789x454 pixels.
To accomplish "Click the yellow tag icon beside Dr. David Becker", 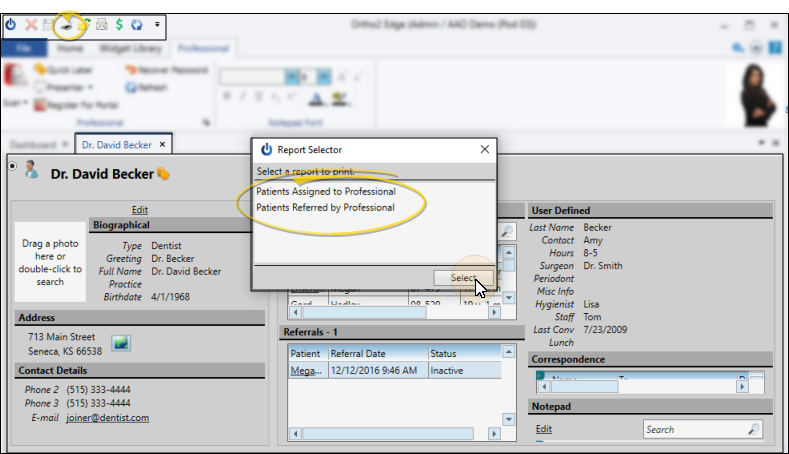I will click(x=163, y=174).
